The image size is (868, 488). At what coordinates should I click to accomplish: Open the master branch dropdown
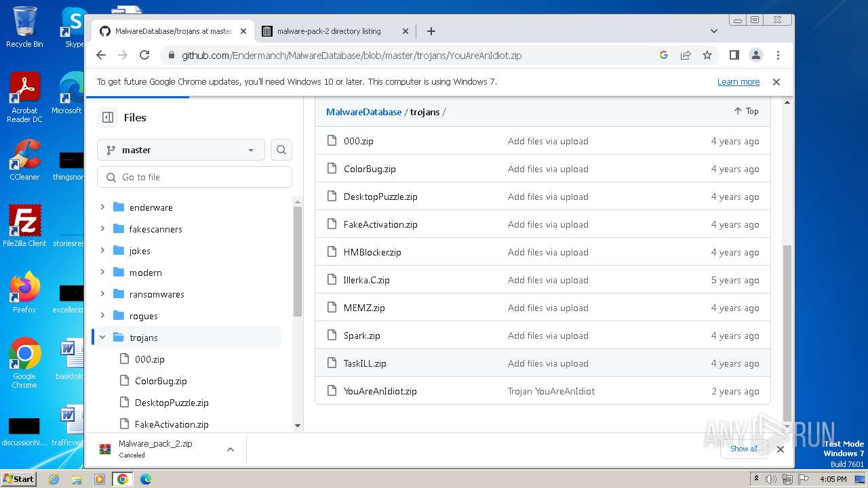(181, 150)
